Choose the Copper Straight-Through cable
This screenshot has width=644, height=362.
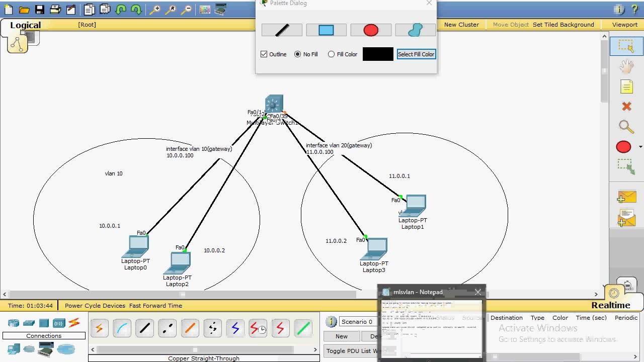coord(144,329)
